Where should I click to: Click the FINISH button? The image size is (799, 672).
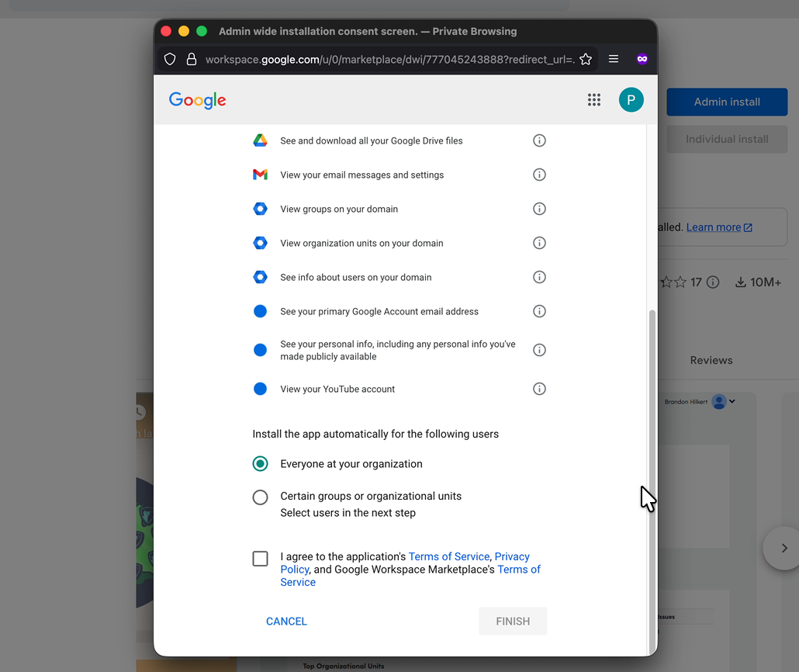(513, 622)
